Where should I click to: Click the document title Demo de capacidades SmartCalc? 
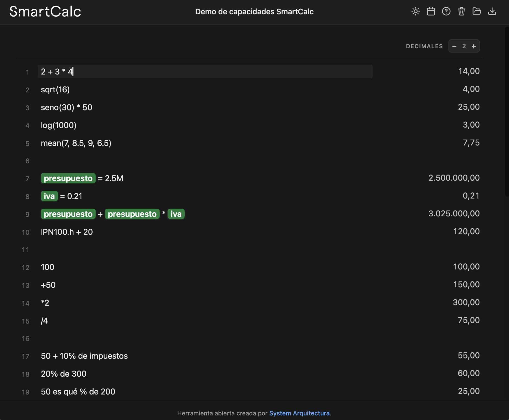[x=254, y=12]
